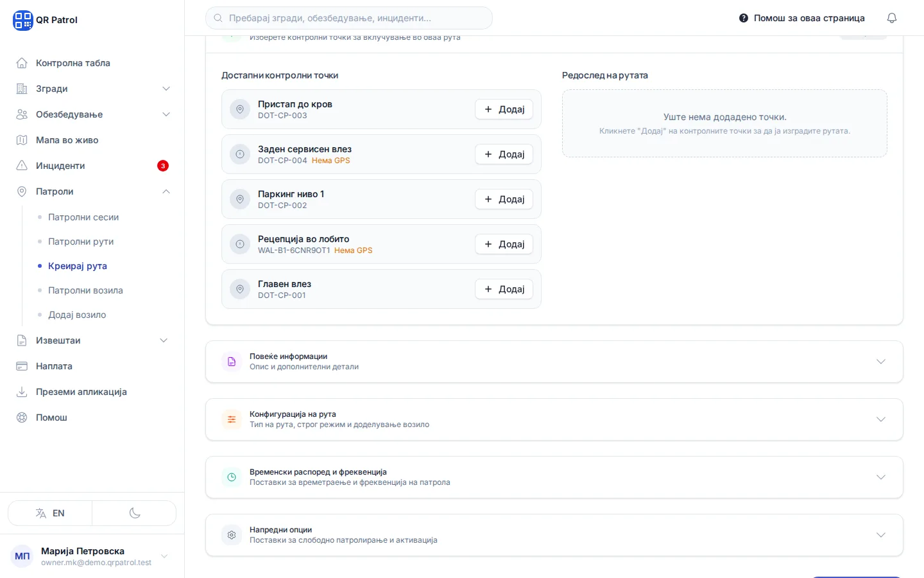Click the gear icon of Напредни опции

pyautogui.click(x=232, y=535)
